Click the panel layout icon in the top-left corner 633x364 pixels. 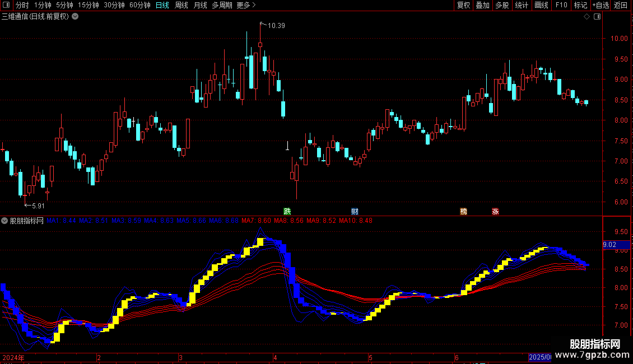(6, 5)
